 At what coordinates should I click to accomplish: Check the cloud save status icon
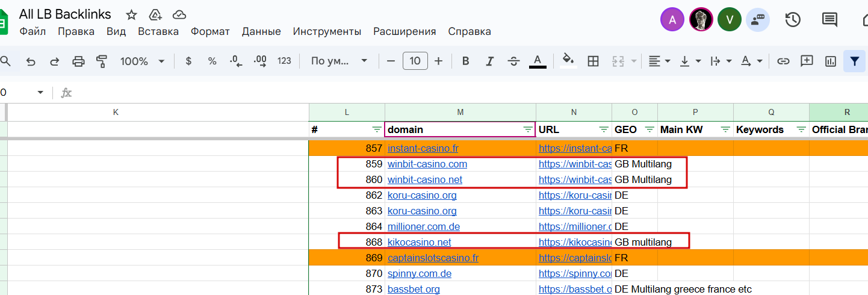coord(179,15)
